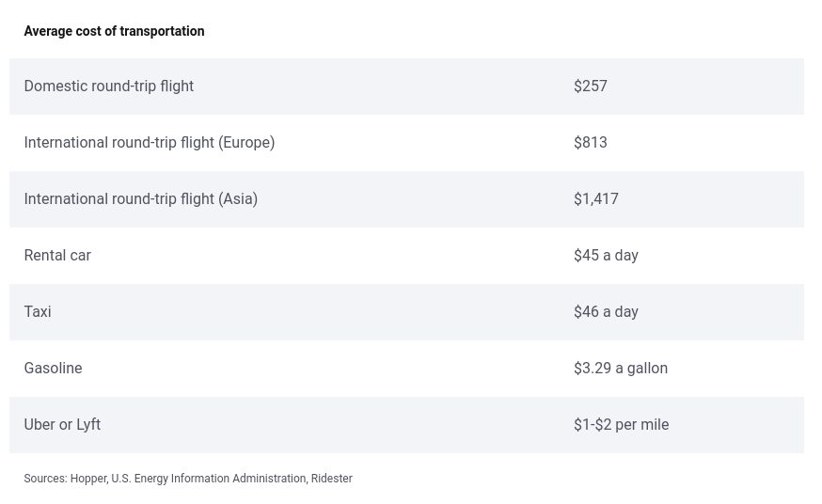
Task: Click the $45 a day value
Action: [x=606, y=256]
